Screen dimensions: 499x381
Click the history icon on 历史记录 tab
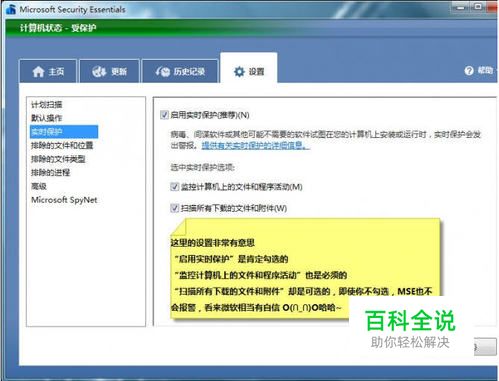pos(163,71)
